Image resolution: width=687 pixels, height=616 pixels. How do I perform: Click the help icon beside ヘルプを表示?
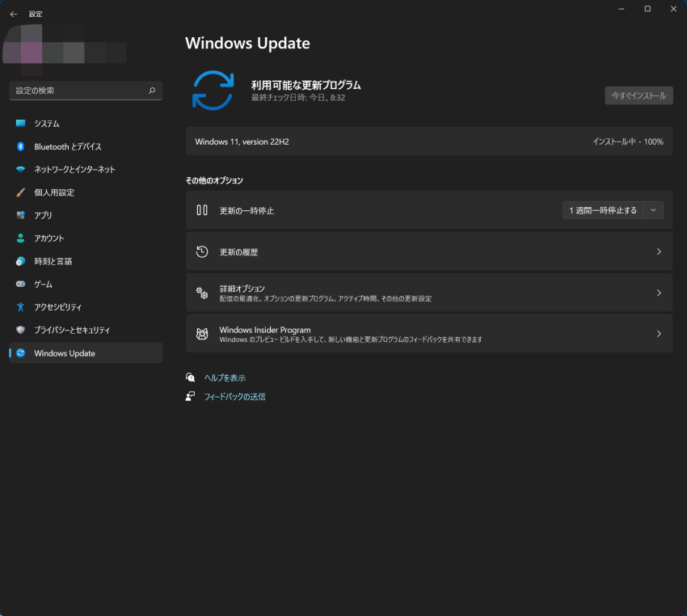click(x=190, y=378)
